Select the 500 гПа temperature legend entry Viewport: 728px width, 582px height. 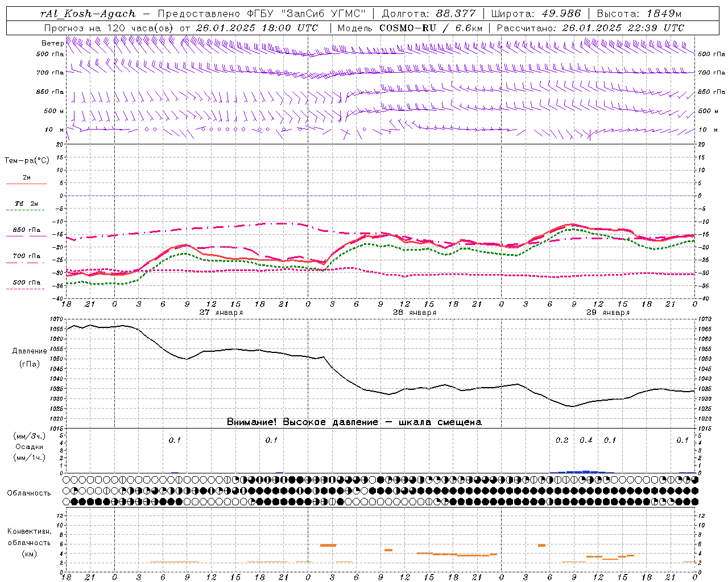point(26,284)
